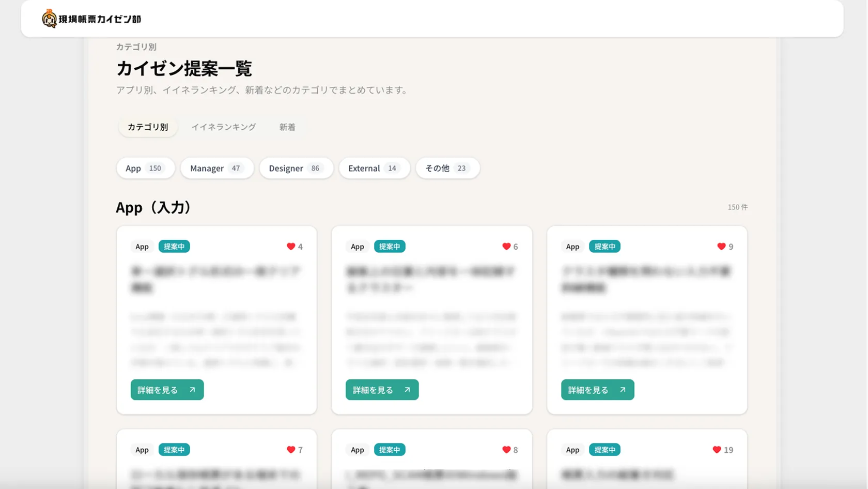Click the heart icon showing 6 likes
The height and width of the screenshot is (489, 868).
[x=506, y=247]
